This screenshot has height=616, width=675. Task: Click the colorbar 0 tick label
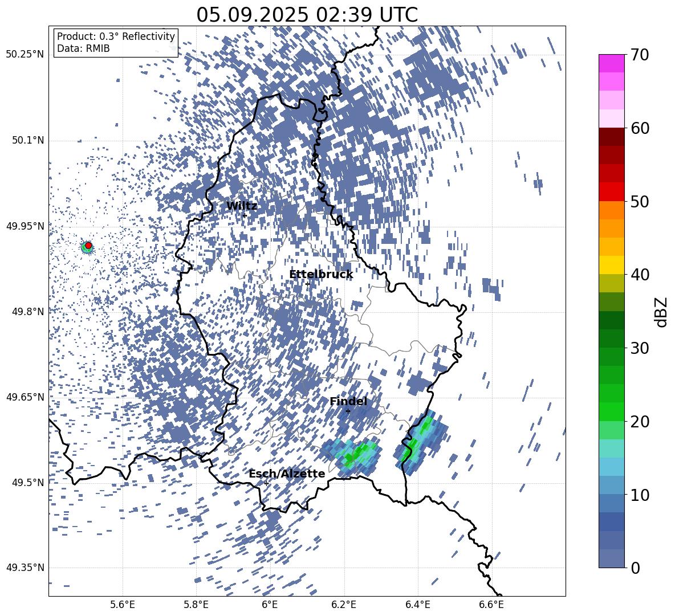[x=635, y=568]
